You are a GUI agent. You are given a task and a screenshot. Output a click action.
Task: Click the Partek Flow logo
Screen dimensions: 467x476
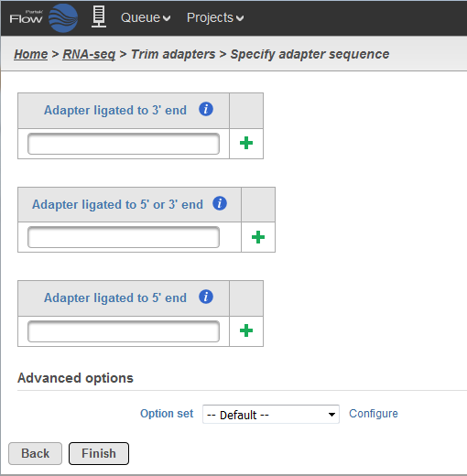[44, 18]
